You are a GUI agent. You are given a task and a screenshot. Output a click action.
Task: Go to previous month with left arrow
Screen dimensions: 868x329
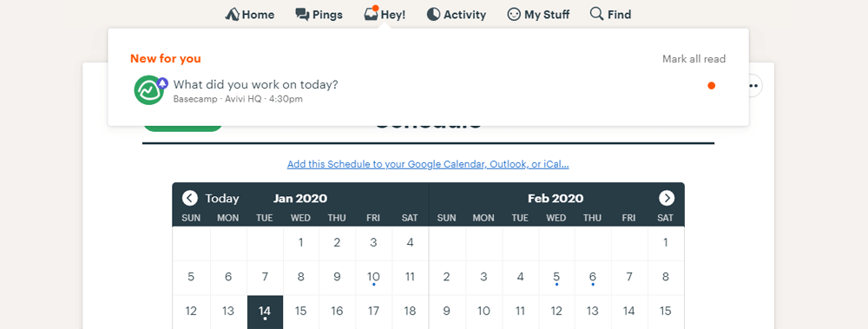tap(190, 198)
